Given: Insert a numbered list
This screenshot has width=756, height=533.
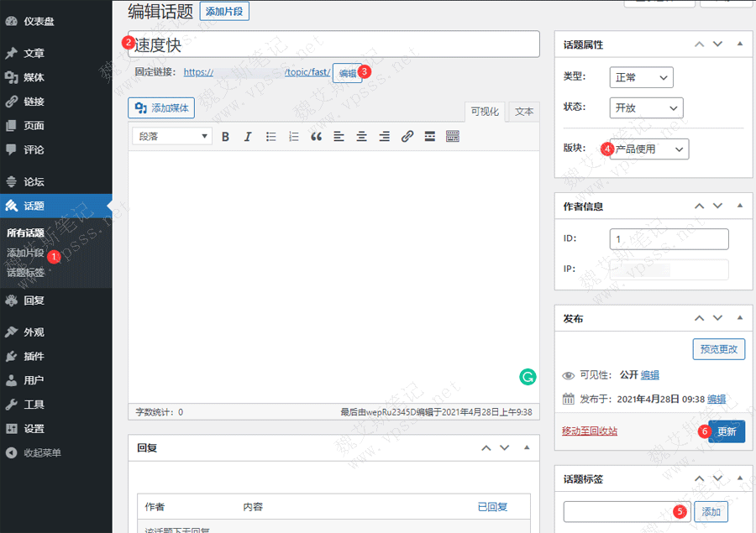Looking at the screenshot, I should [294, 137].
